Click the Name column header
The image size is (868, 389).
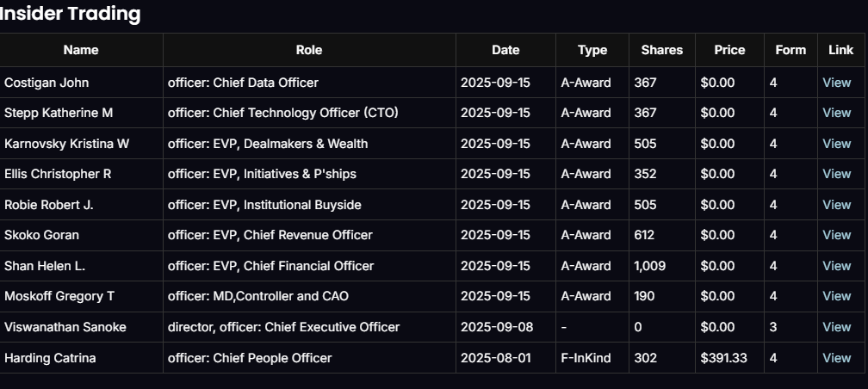click(81, 50)
